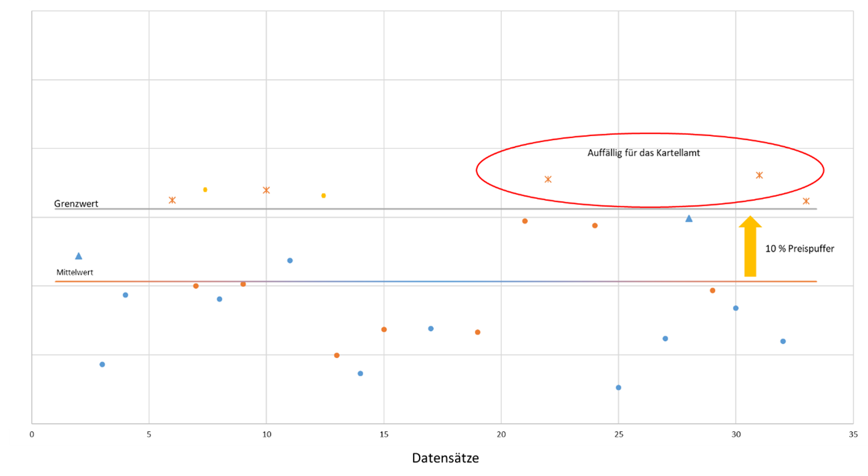Click the orange asterisk marker at x=33
The width and height of the screenshot is (868, 476).
coord(806,201)
